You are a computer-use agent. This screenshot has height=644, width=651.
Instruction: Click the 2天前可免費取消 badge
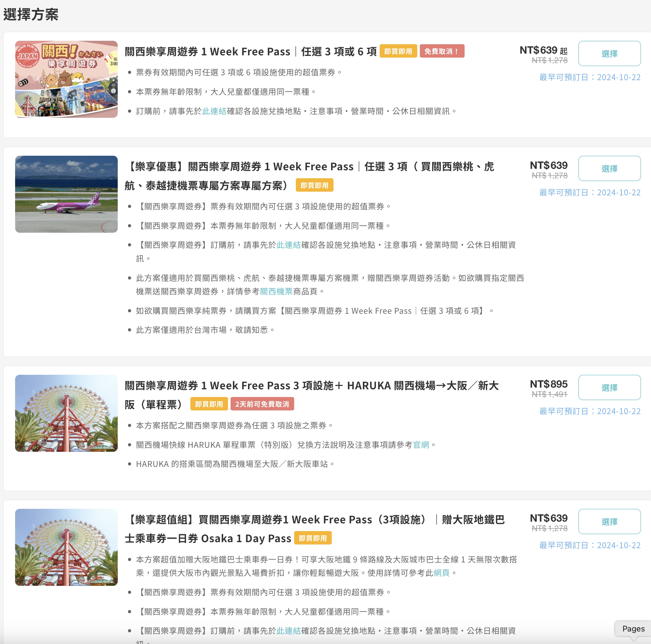point(262,404)
